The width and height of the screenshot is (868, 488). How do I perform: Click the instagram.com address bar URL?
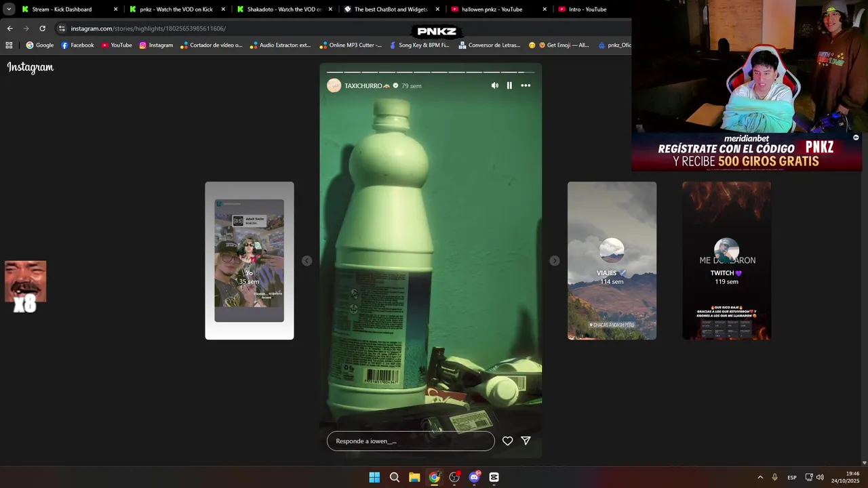tap(148, 28)
